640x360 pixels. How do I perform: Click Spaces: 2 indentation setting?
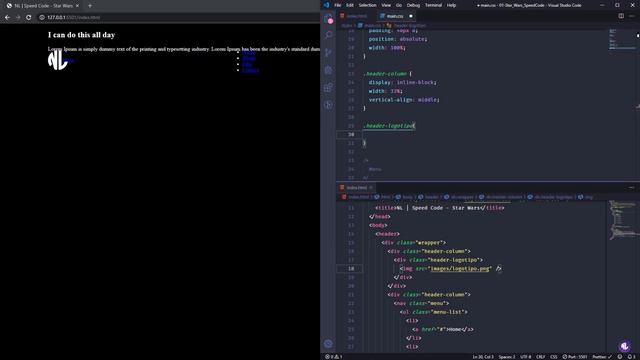click(507, 357)
